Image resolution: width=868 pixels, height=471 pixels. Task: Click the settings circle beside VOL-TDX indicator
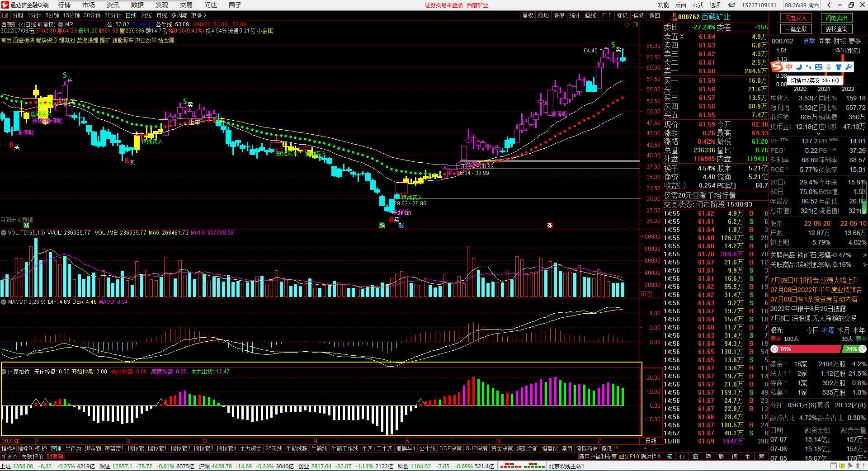coord(4,233)
